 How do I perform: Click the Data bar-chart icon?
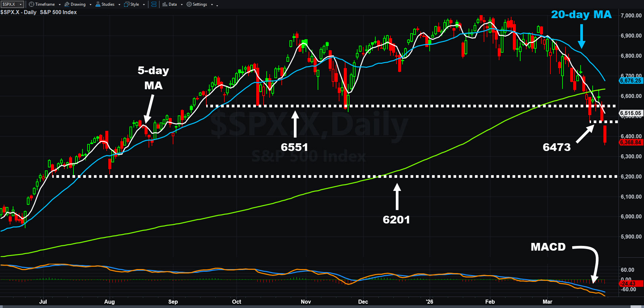click(x=165, y=4)
